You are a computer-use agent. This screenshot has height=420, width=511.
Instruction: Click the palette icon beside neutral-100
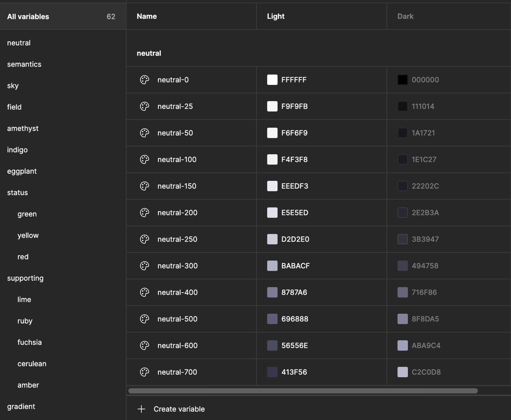click(x=145, y=159)
